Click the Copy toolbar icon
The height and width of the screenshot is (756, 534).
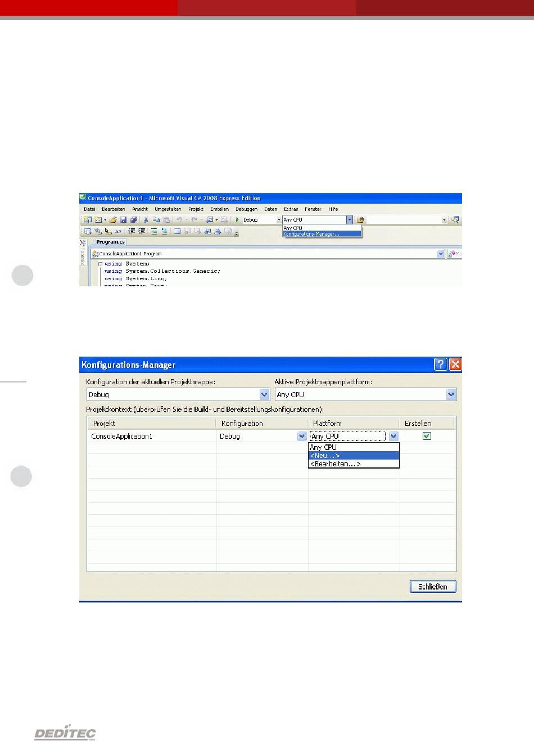click(x=156, y=220)
